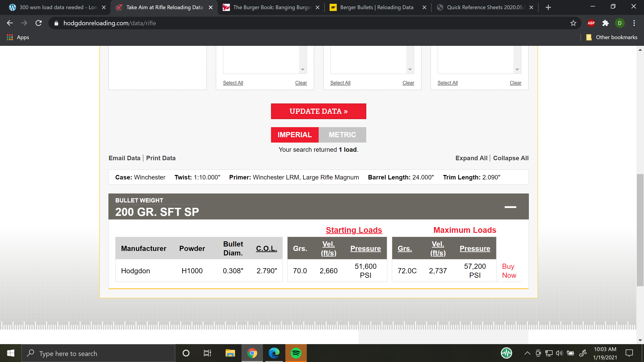Click the Buy Now link for H1000

click(509, 271)
